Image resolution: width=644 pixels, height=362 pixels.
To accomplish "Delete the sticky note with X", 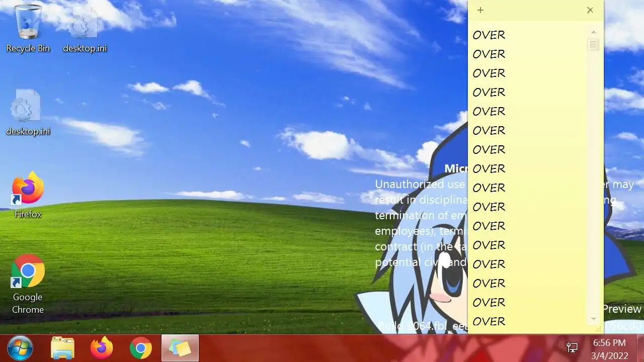I will point(590,10).
